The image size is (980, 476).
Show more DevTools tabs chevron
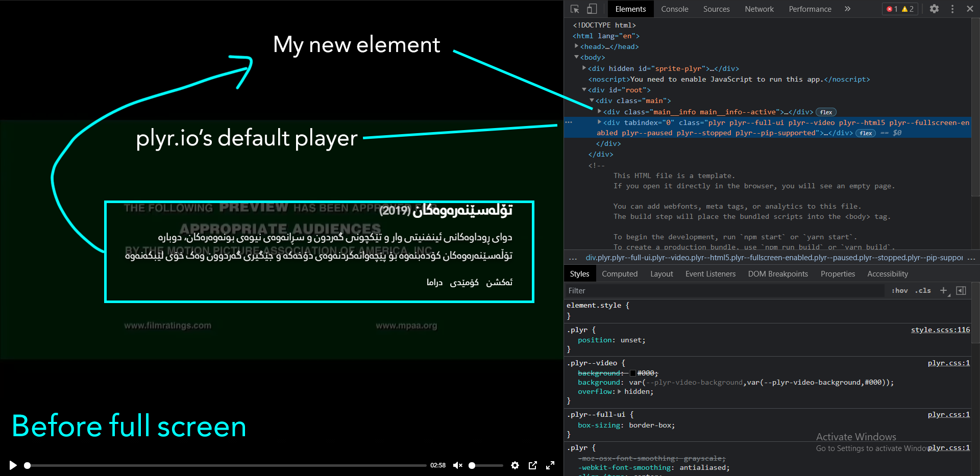[847, 9]
